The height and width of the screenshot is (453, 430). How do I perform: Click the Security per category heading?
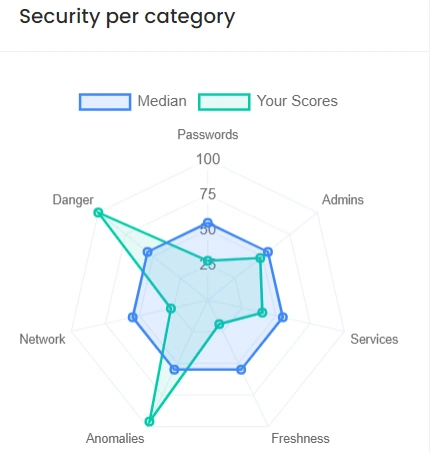[x=127, y=17]
